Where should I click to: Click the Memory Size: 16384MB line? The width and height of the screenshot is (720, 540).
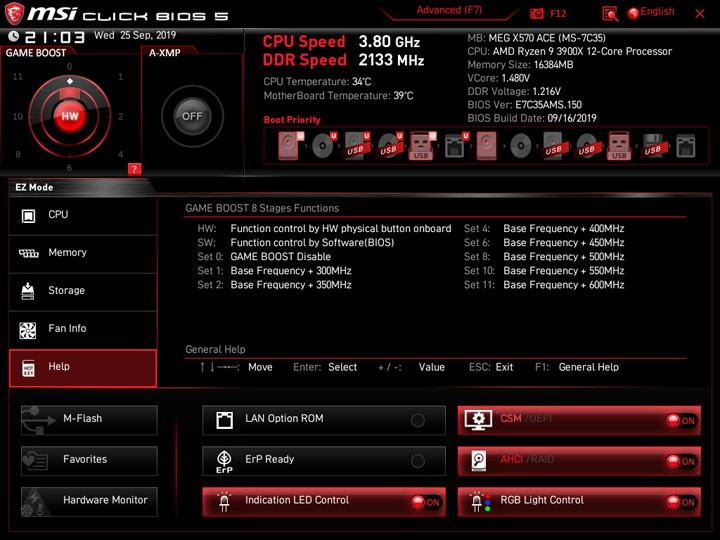(x=520, y=65)
